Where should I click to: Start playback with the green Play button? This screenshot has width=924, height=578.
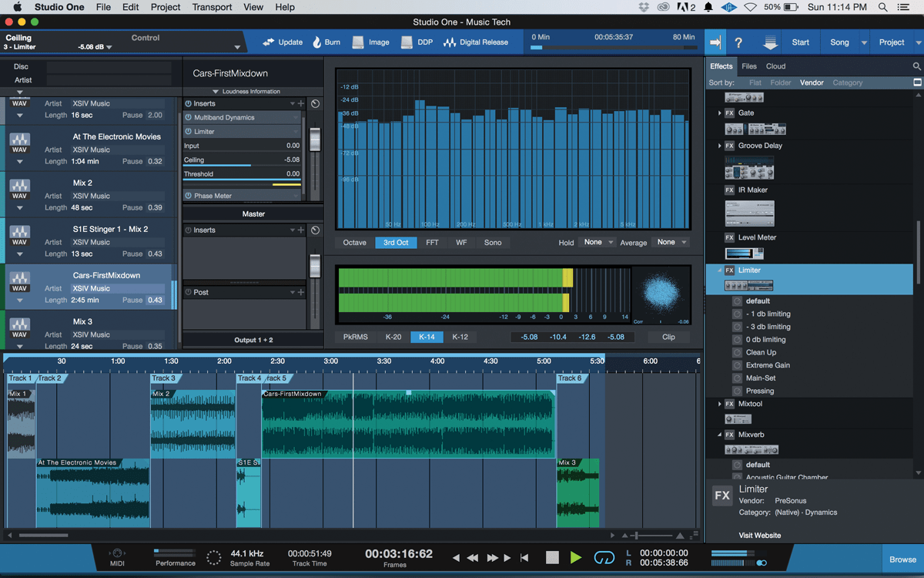[x=576, y=557]
